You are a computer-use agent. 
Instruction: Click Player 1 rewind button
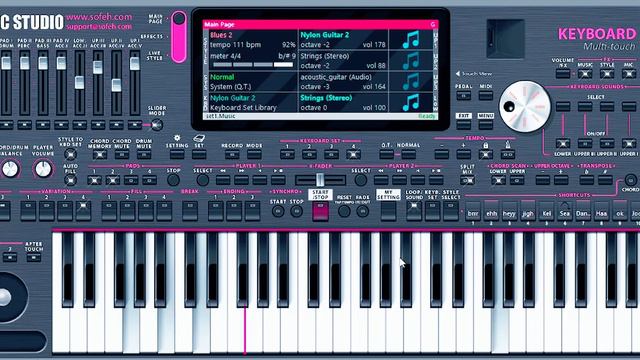click(x=223, y=180)
